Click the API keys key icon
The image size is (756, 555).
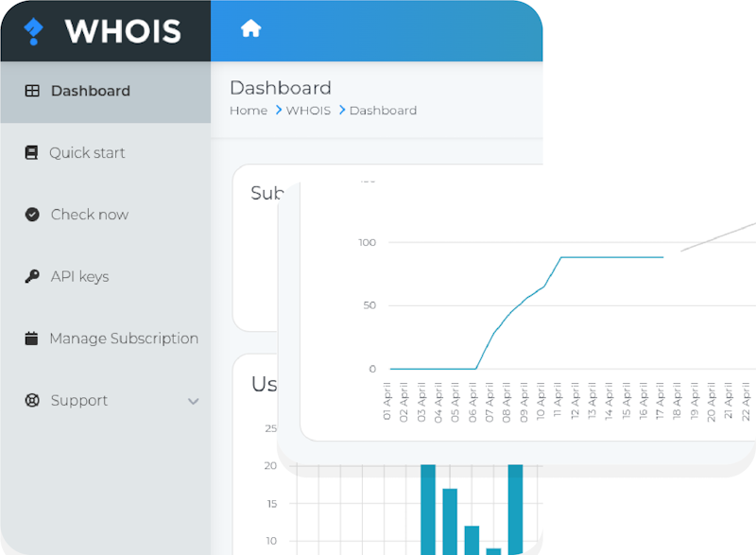pyautogui.click(x=32, y=276)
